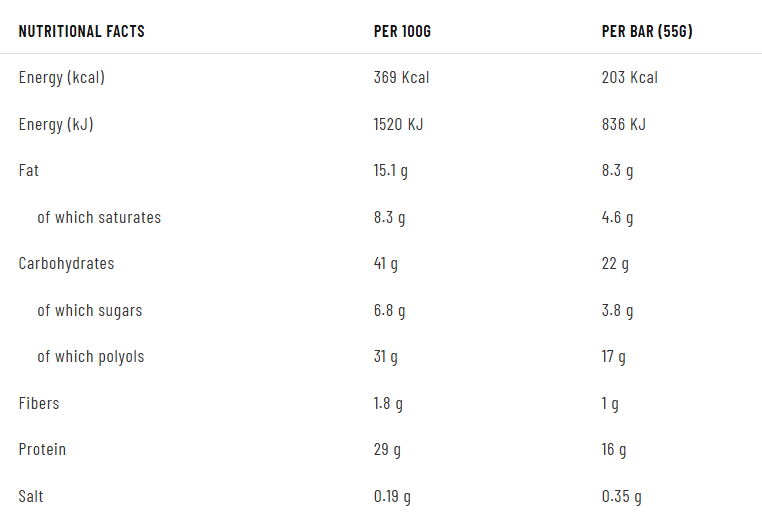Select the Energy (kcal) row label

(x=61, y=77)
